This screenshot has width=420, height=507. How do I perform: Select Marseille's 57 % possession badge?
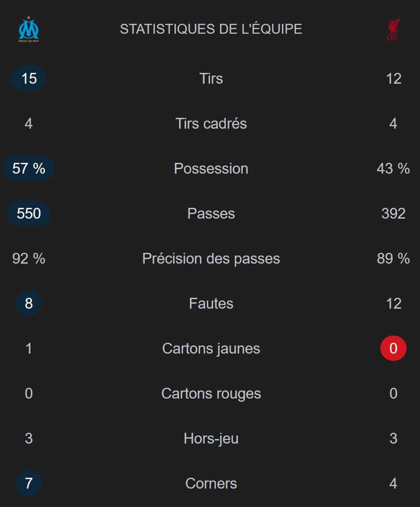click(x=28, y=168)
